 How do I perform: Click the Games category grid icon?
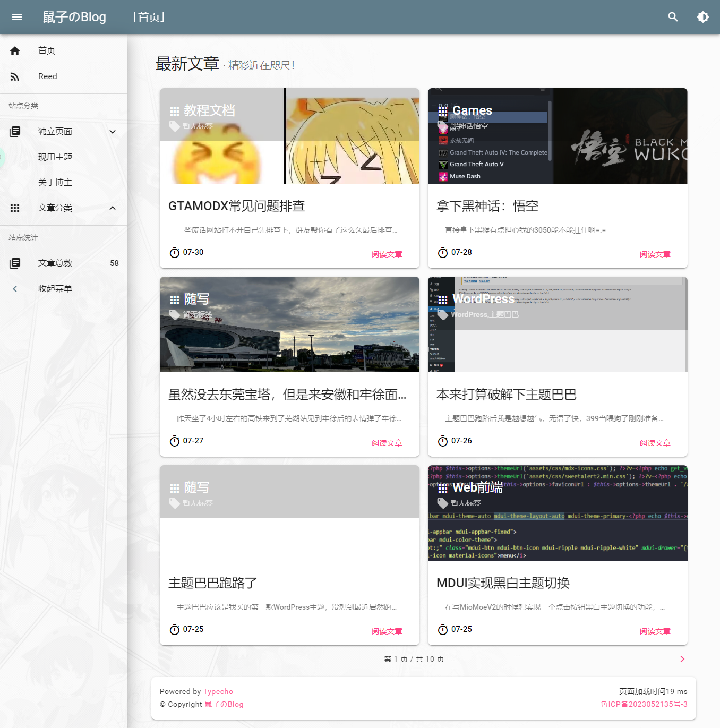443,111
